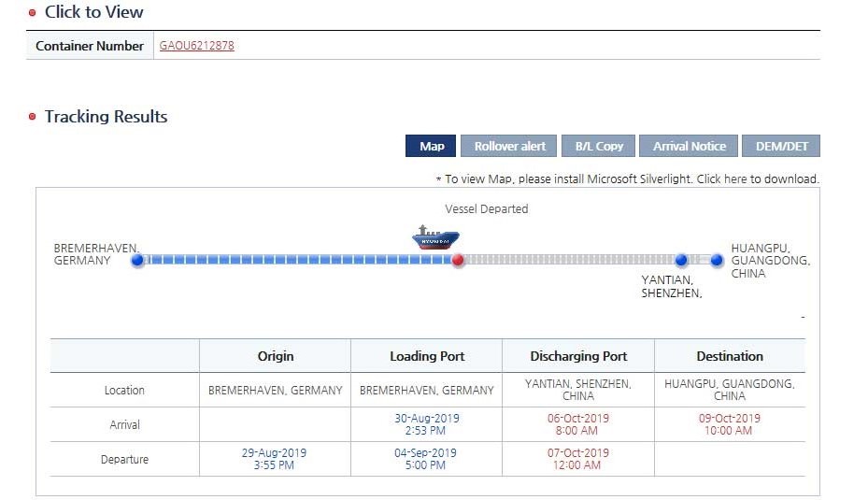Click the red current-position marker
The height and width of the screenshot is (500, 868).
click(x=458, y=261)
